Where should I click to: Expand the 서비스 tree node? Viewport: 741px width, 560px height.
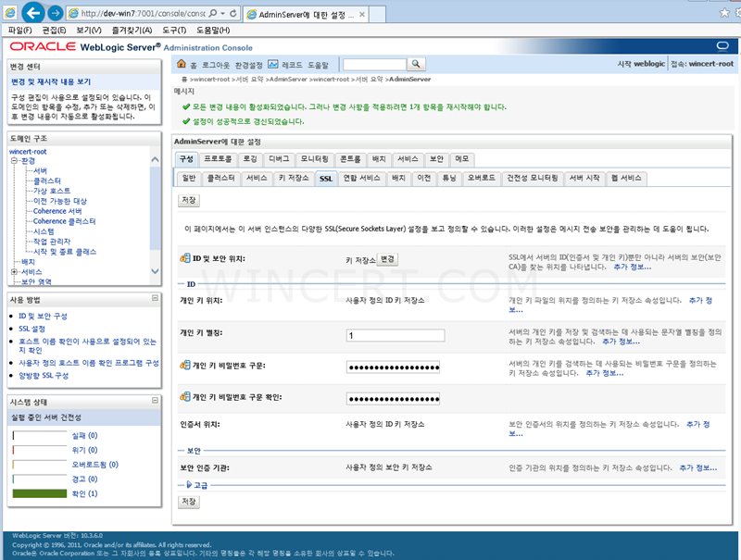[x=14, y=272]
